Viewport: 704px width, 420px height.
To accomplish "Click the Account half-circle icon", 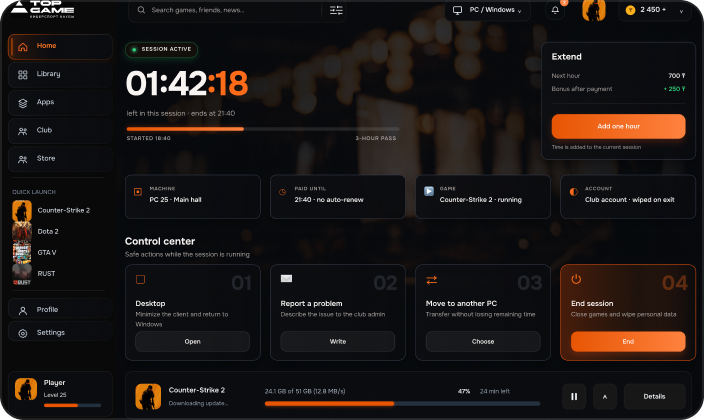I will click(x=573, y=192).
